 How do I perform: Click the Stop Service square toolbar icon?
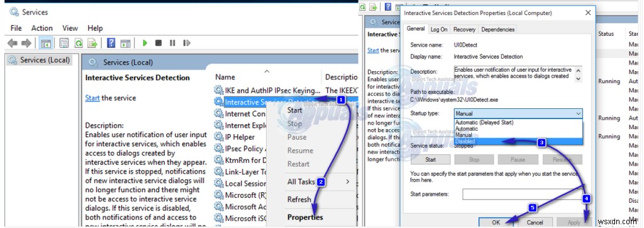click(x=158, y=43)
